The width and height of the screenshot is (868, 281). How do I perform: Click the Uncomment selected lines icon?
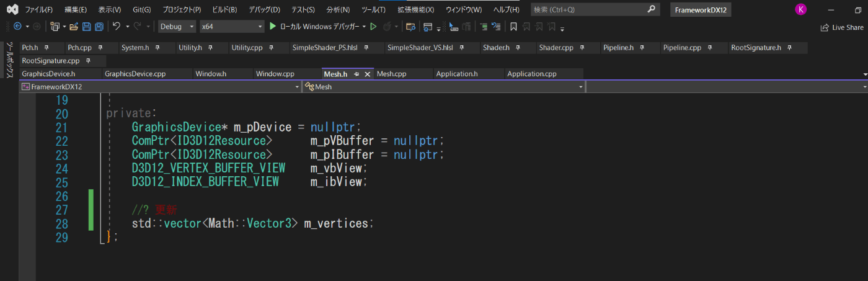coord(496,26)
